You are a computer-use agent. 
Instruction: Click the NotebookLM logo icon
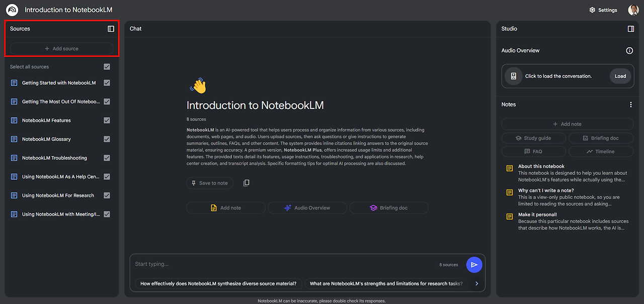(x=12, y=10)
